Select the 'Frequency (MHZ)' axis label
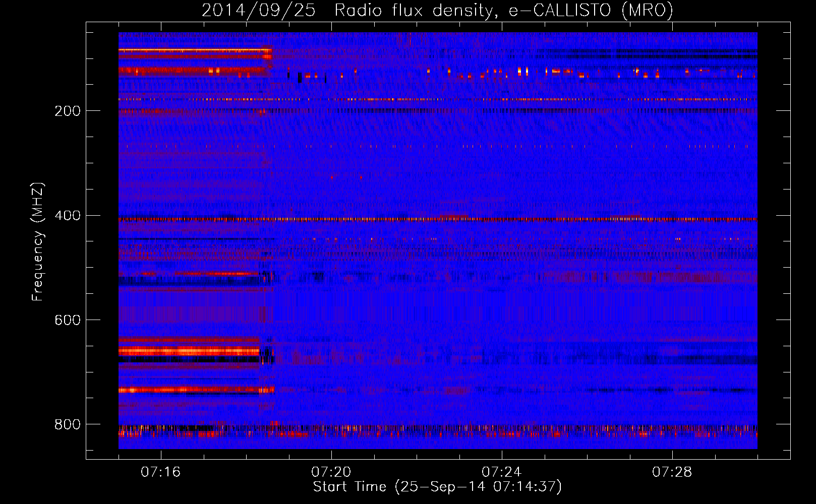This screenshot has height=504, width=816. pos(38,242)
